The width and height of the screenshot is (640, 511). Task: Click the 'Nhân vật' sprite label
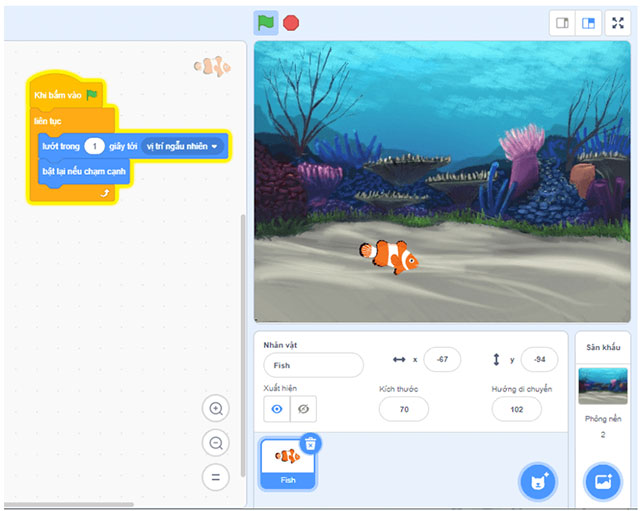coord(280,345)
